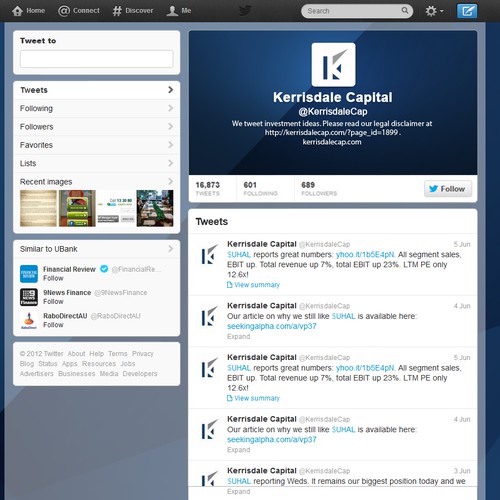This screenshot has height=500, width=500.
Task: Open the Privacy footer link
Action: click(x=143, y=354)
